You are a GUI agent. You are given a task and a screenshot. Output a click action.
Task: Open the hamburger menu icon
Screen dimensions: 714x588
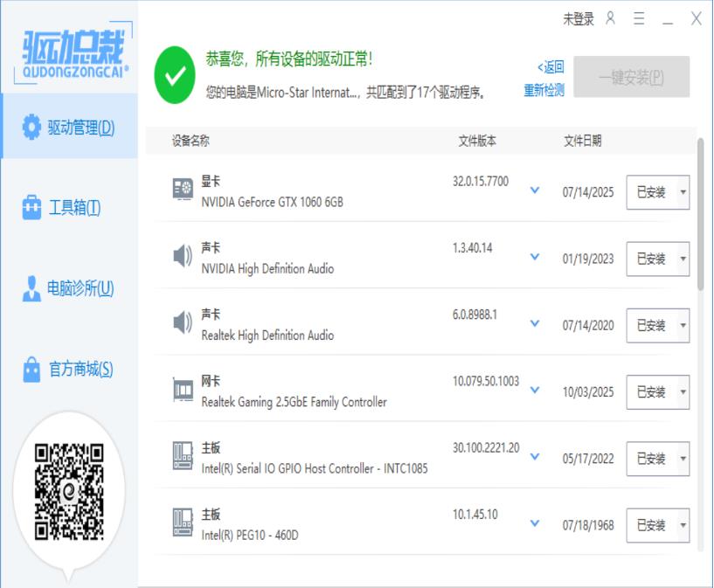[640, 18]
